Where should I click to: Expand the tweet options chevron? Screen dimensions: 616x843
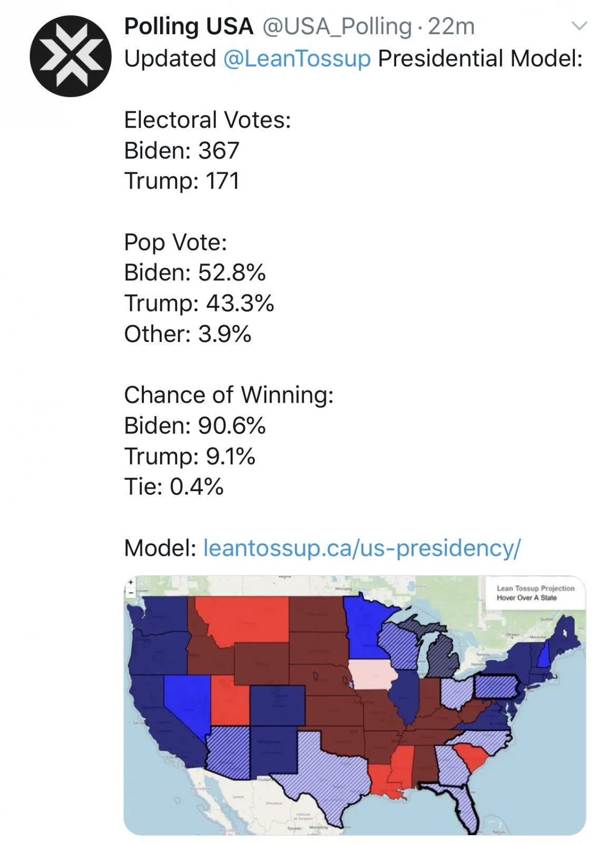pos(579,26)
